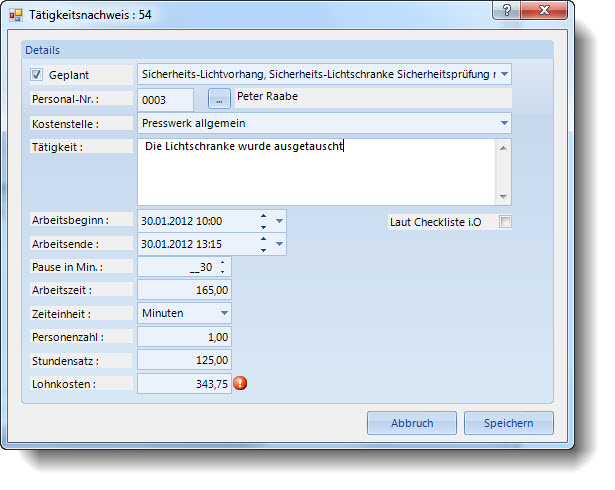Expand the Sicherheits-Lichtvorhang dropdown
Screen dimensions: 615x490
[x=503, y=74]
